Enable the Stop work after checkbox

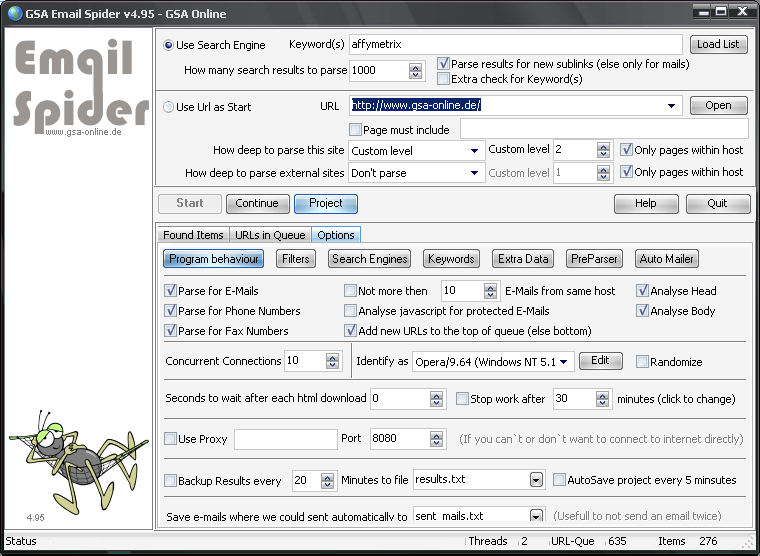click(462, 398)
